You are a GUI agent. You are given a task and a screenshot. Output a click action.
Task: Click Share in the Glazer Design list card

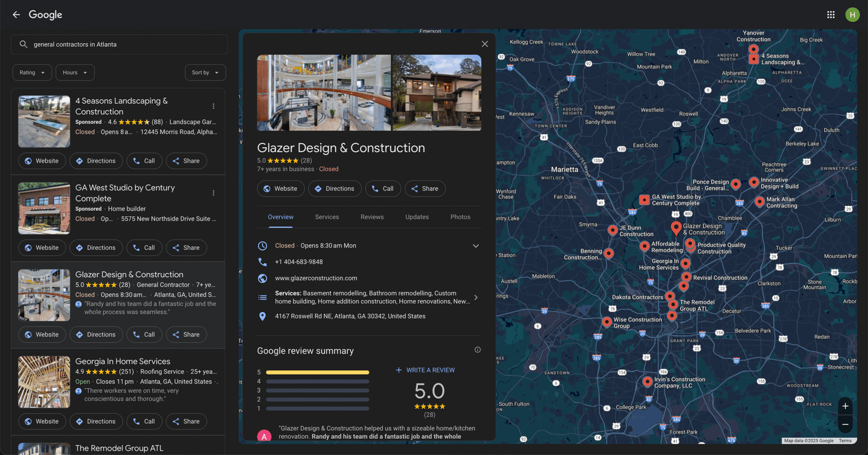coord(186,334)
